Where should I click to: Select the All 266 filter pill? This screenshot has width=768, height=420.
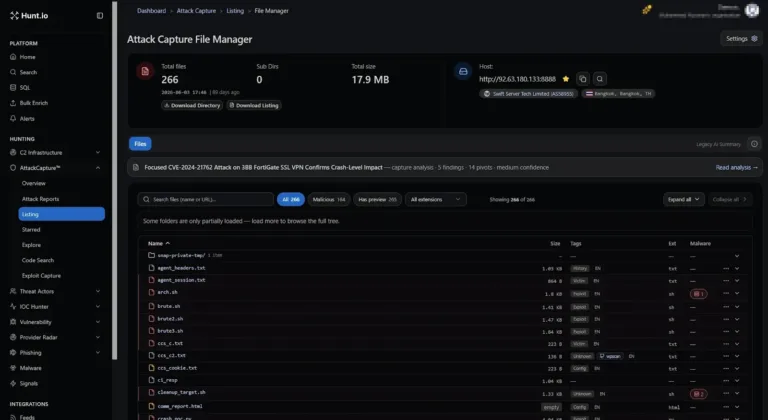pyautogui.click(x=291, y=199)
